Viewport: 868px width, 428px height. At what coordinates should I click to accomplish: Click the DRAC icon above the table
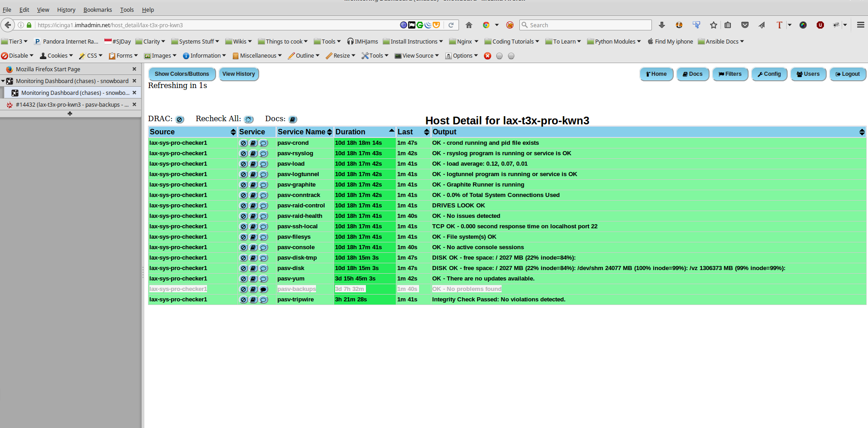click(180, 120)
